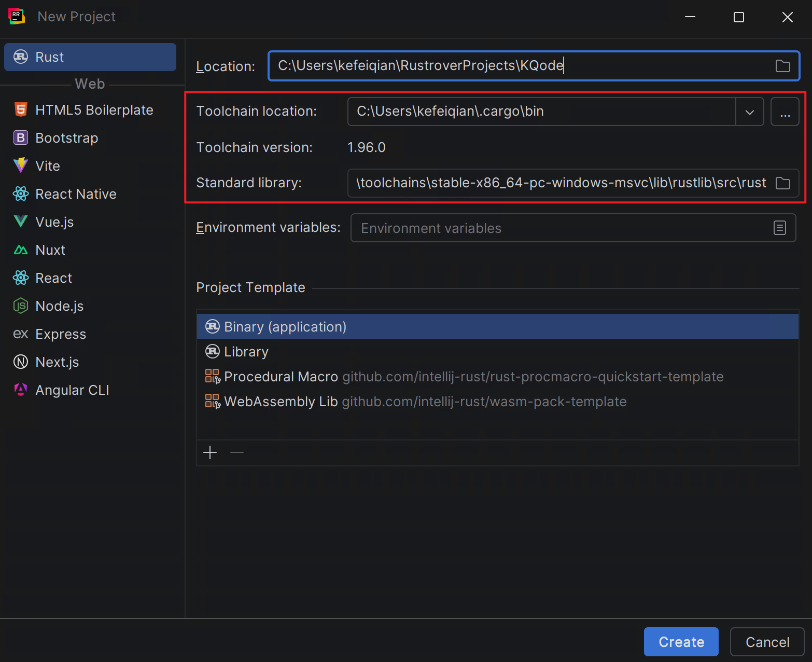The height and width of the screenshot is (662, 812).
Task: Minimize the New Project window
Action: click(x=690, y=17)
